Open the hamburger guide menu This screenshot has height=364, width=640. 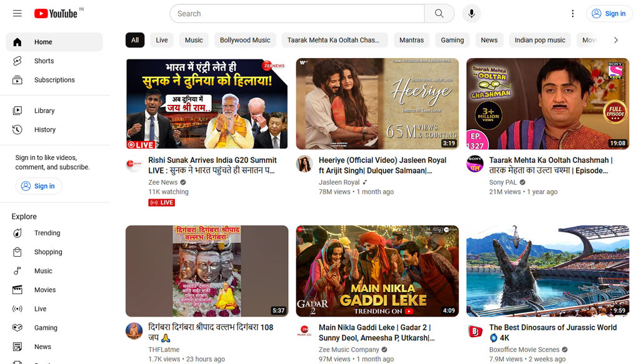tap(17, 14)
